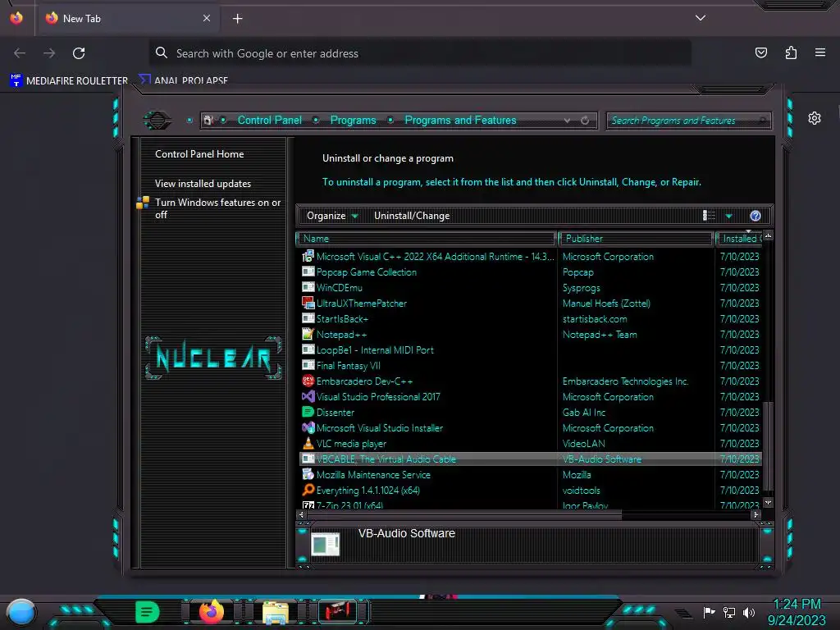Click Programs in the breadcrumb path
Image resolution: width=840 pixels, height=630 pixels.
353,120
